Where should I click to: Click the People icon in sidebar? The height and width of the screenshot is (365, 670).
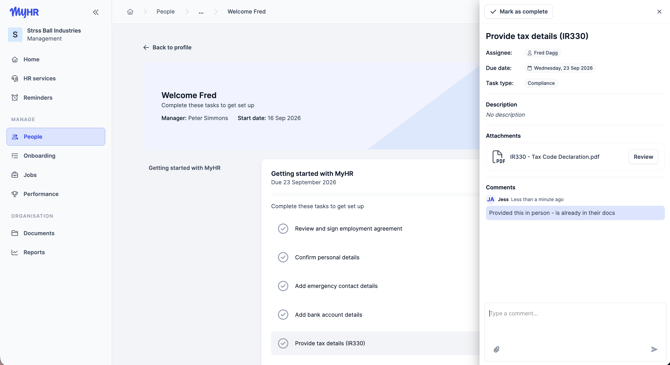15,137
